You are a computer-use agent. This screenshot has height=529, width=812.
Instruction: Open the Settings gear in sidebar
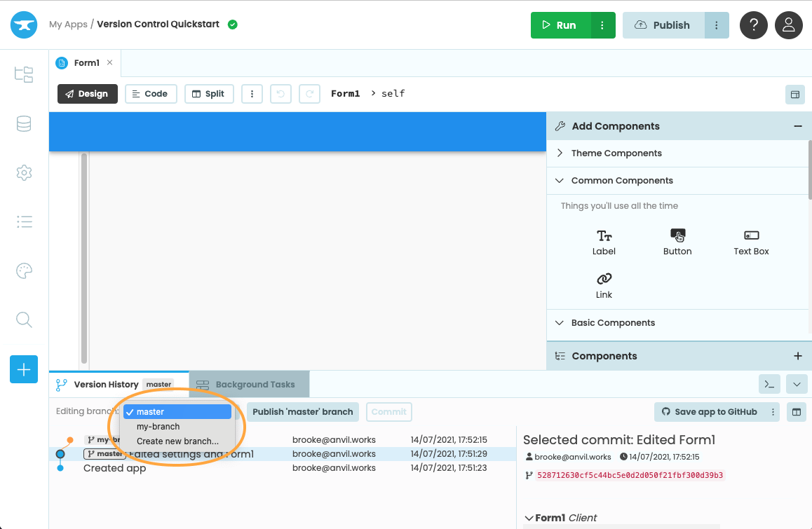24,173
